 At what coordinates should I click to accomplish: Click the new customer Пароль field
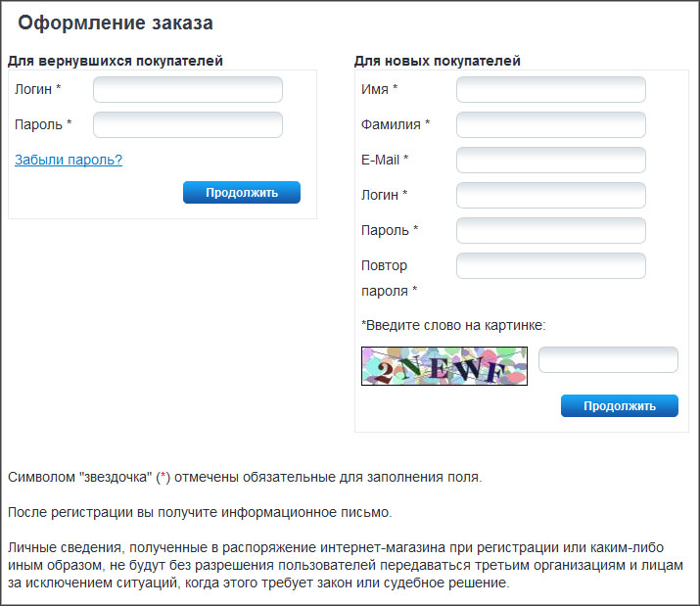pos(551,230)
